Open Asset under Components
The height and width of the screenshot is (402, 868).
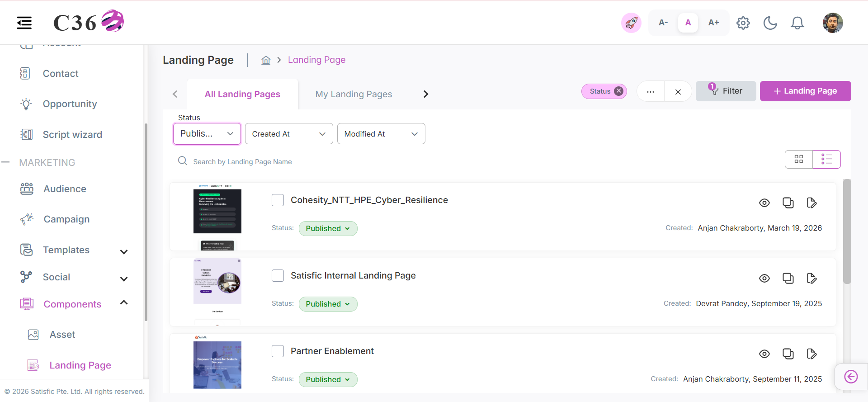(x=62, y=335)
